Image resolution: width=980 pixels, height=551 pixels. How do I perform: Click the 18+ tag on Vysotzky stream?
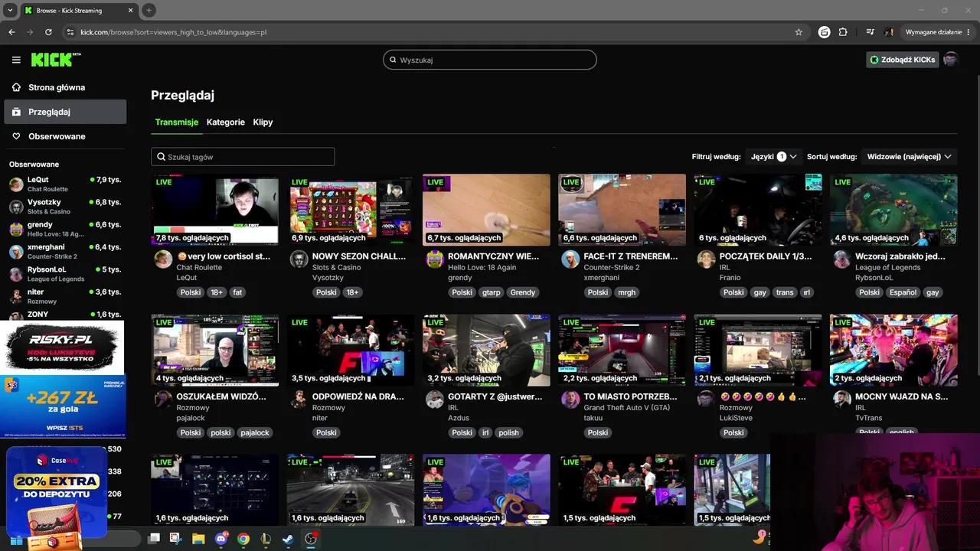tap(353, 292)
